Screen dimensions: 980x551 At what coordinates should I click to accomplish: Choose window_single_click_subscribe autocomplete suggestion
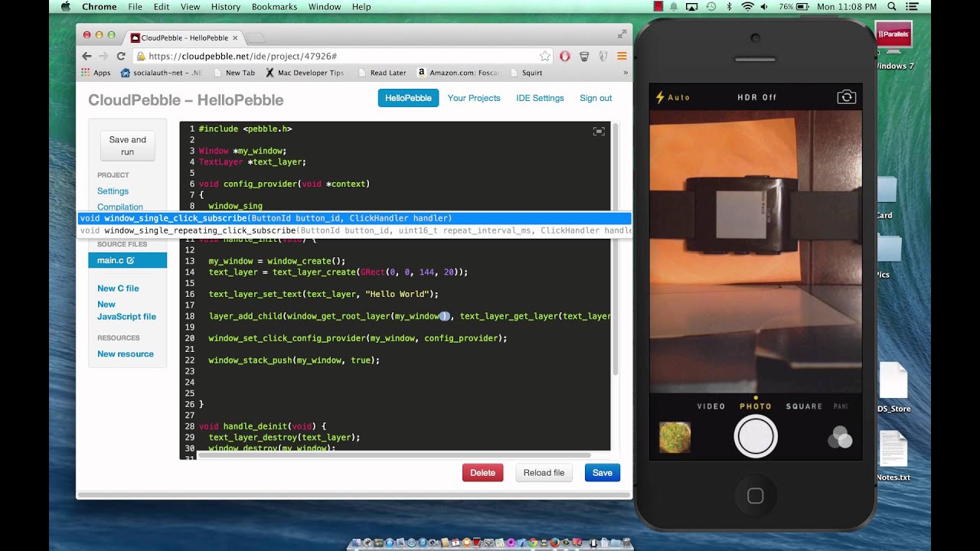[354, 218]
